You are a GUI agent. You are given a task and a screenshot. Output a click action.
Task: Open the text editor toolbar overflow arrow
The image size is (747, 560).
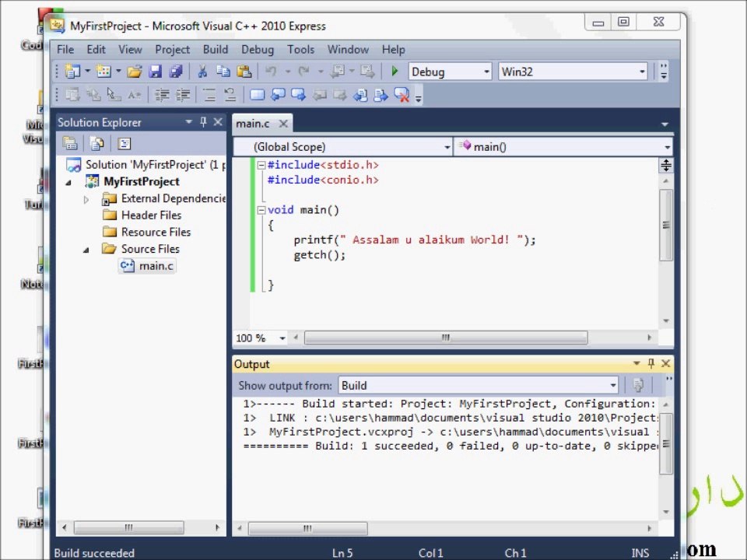tap(419, 99)
